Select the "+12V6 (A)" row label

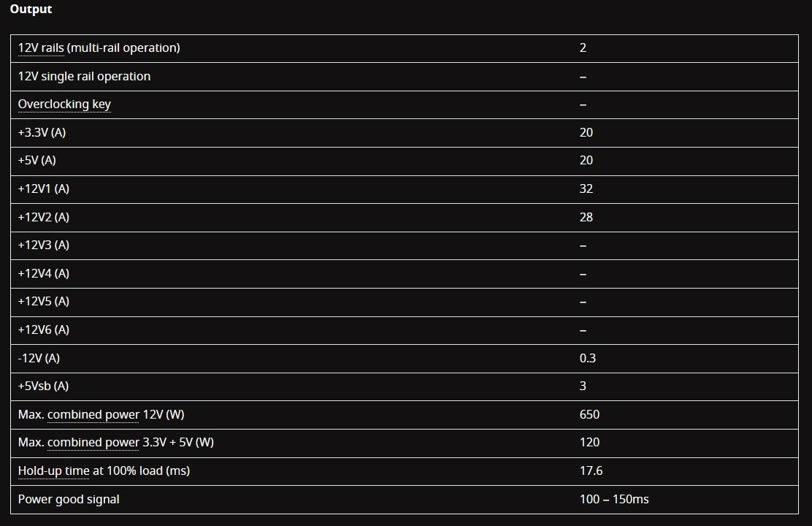44,330
